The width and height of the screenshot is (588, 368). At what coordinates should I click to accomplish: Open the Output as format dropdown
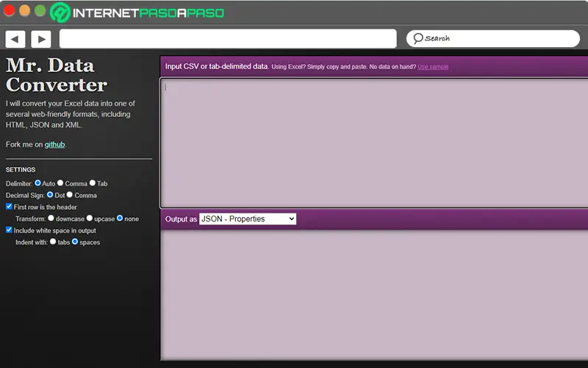(248, 219)
